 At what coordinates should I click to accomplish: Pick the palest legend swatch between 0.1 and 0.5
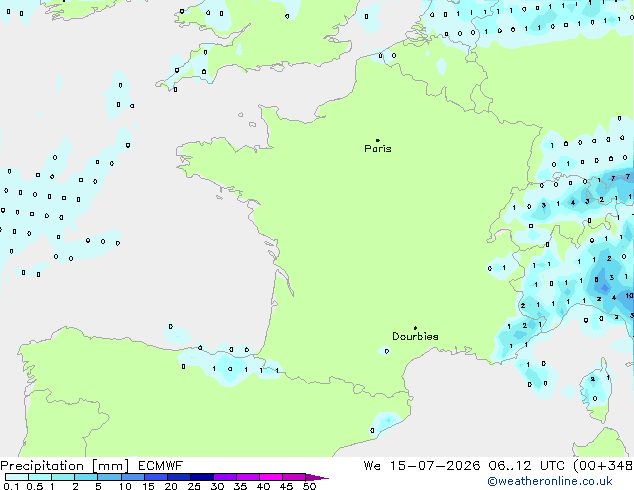pyautogui.click(x=17, y=477)
